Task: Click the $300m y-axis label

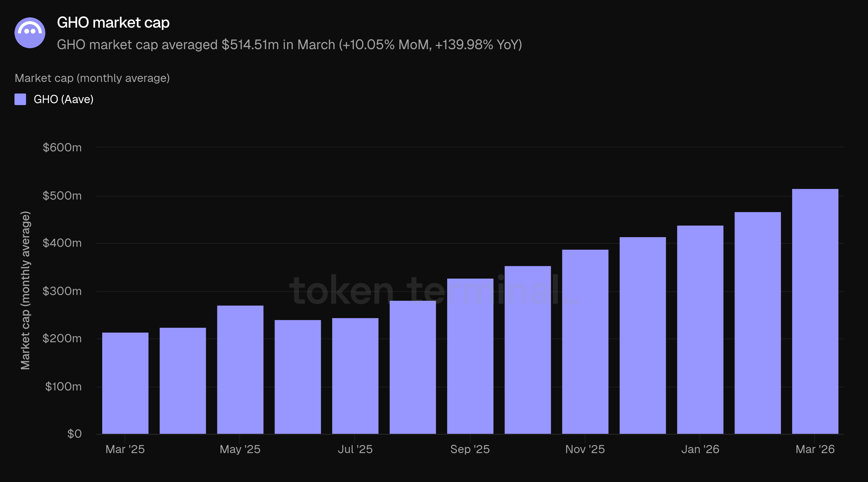Action: coord(62,291)
